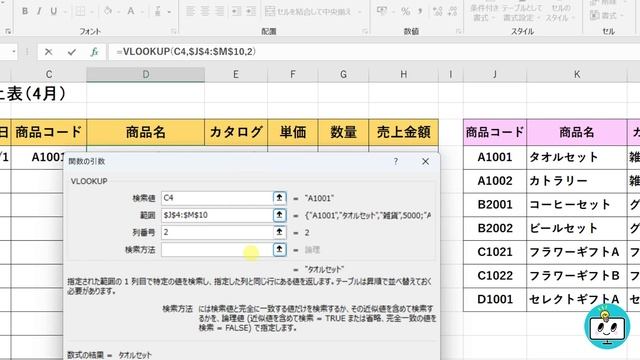Increase indent in alignment group
The width and height of the screenshot is (640, 360).
(251, 11)
